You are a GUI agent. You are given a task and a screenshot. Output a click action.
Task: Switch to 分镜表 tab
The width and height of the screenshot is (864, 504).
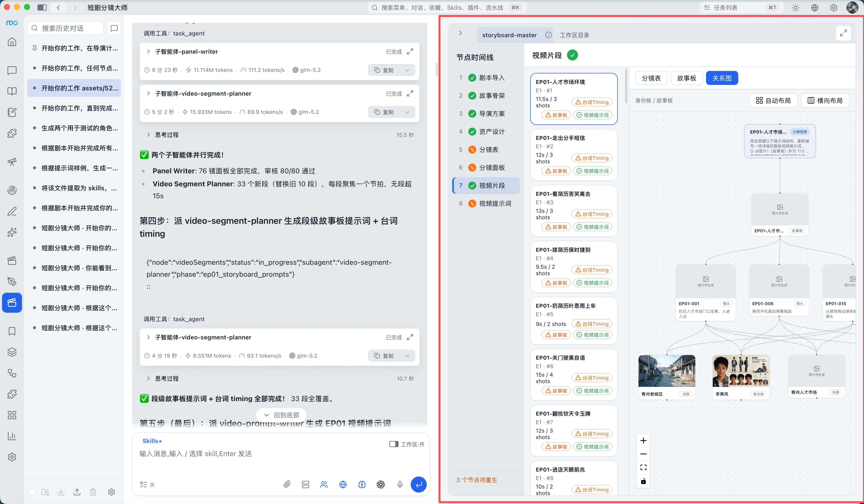[x=651, y=78]
